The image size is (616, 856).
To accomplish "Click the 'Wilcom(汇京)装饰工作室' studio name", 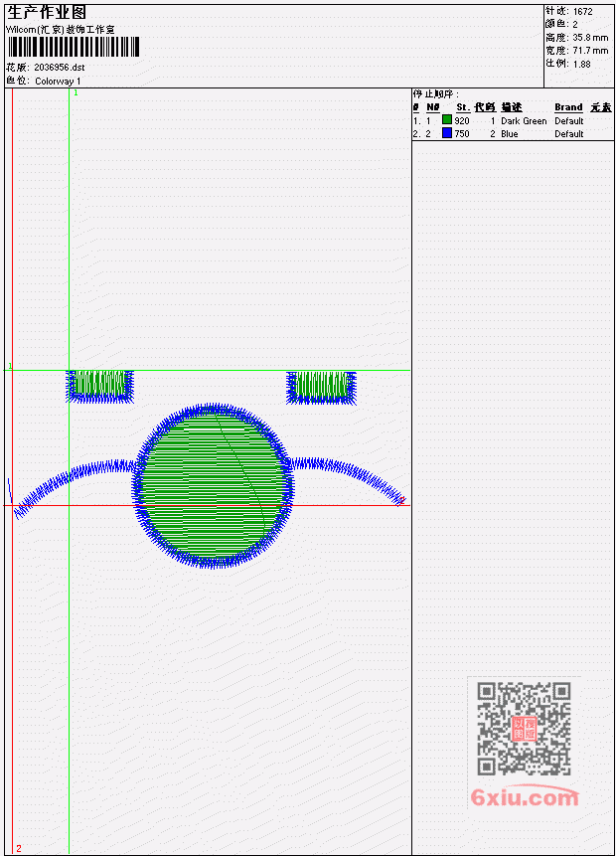I will (x=60, y=30).
